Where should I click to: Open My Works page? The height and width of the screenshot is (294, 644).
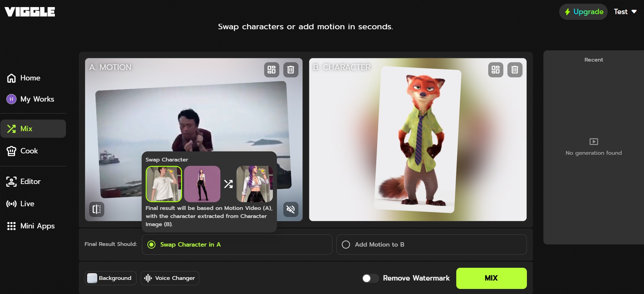[33, 99]
